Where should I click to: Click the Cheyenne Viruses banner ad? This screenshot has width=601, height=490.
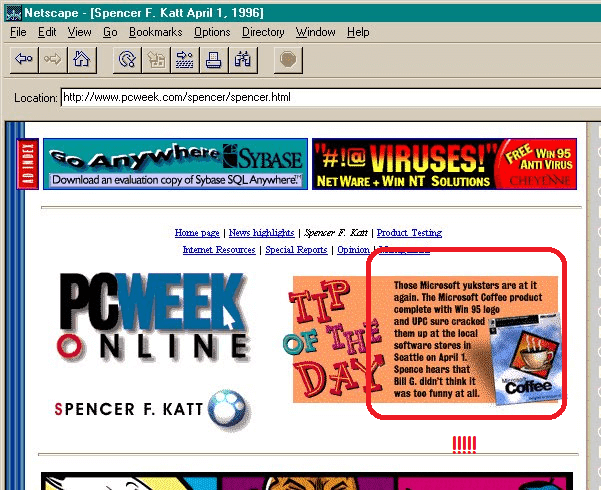(444, 164)
